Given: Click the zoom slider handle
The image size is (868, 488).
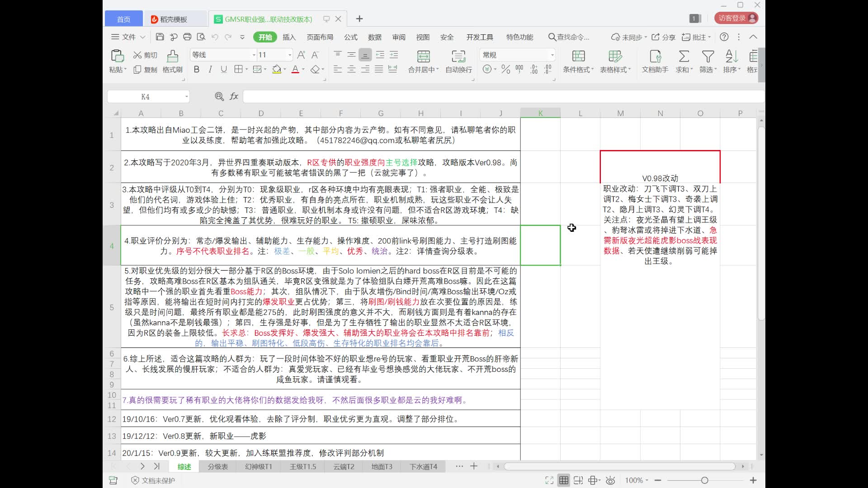Looking at the screenshot, I should pyautogui.click(x=704, y=480).
